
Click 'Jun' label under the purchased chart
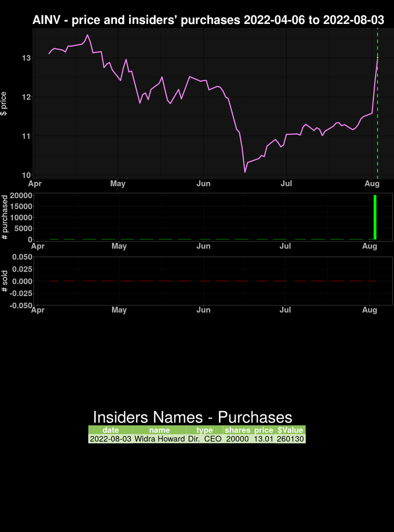pyautogui.click(x=204, y=246)
